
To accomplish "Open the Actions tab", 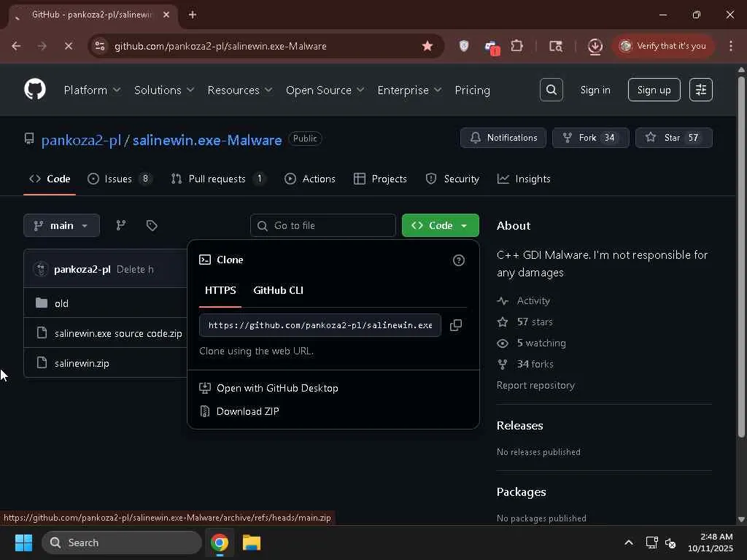I will (310, 179).
